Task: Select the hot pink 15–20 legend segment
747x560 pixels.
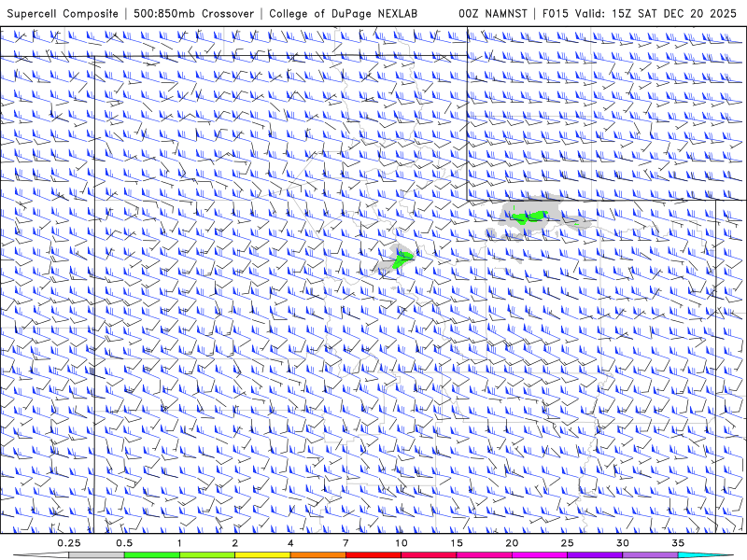Action: (x=484, y=555)
